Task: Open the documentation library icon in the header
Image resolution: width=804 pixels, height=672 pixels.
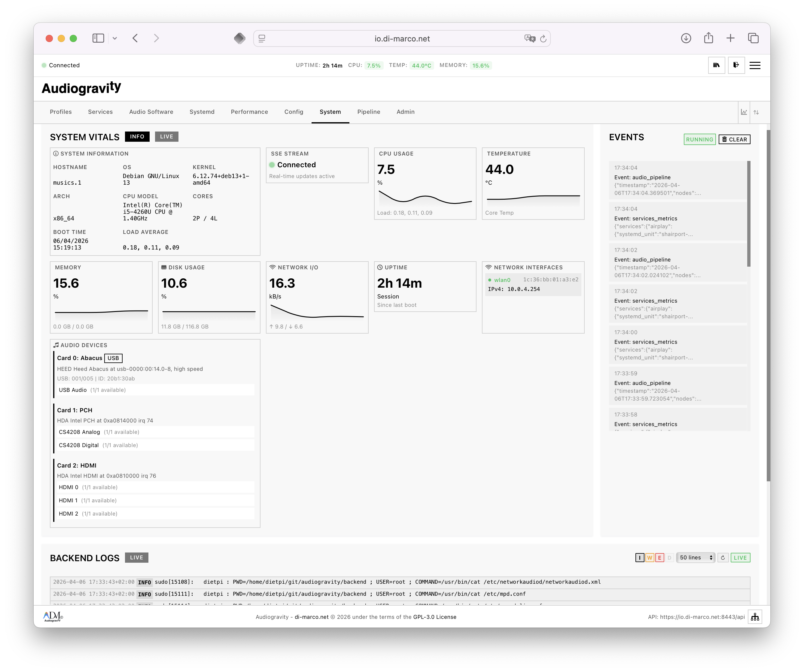Action: click(x=717, y=65)
